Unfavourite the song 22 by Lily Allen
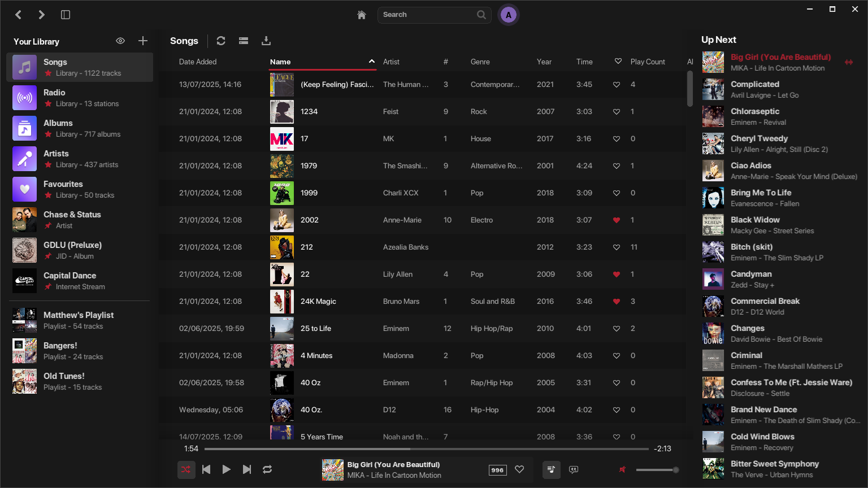The image size is (868, 488). (617, 274)
